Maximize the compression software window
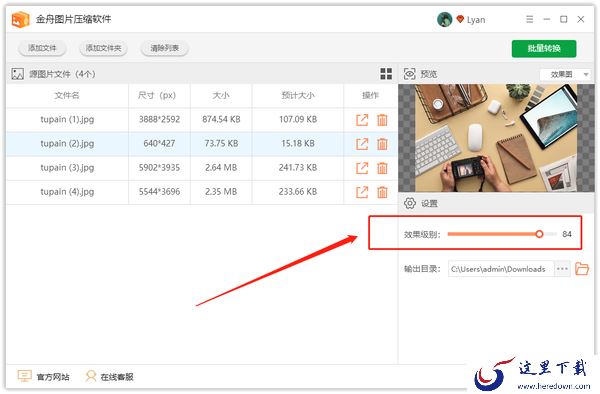 [x=564, y=19]
